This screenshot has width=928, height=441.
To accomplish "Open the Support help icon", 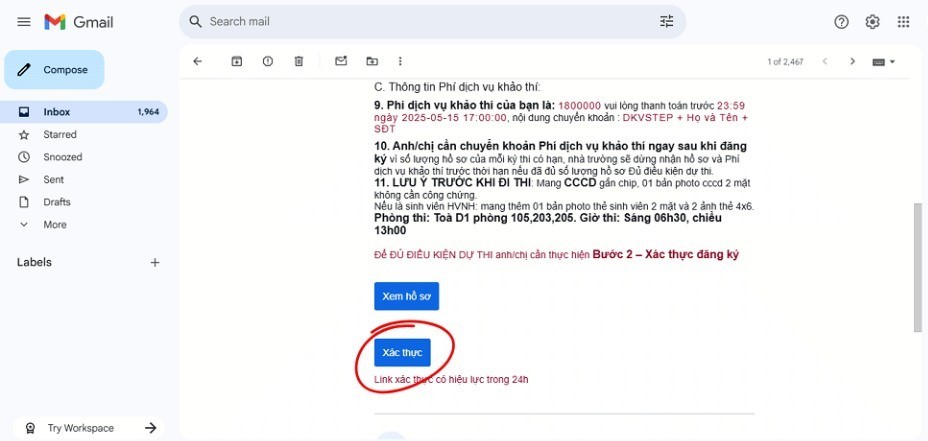I will [x=841, y=22].
